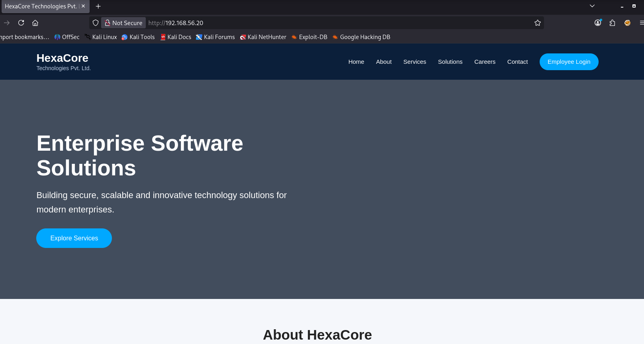Navigate to Services in site menu
644x344 pixels.
point(415,62)
